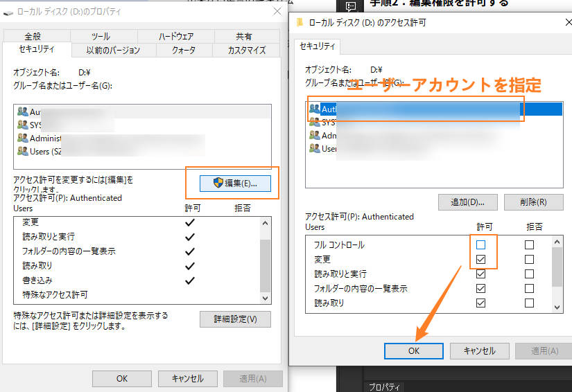Screen dimensions: 572x392
Task: Toggle フォルダーの内容の一覧表示 allow checkbox
Action: (x=480, y=289)
